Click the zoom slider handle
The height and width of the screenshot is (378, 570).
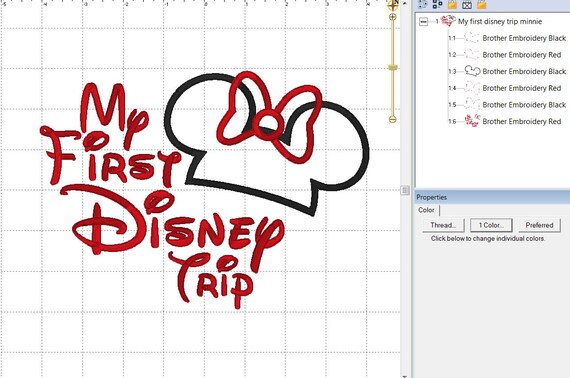(x=393, y=67)
